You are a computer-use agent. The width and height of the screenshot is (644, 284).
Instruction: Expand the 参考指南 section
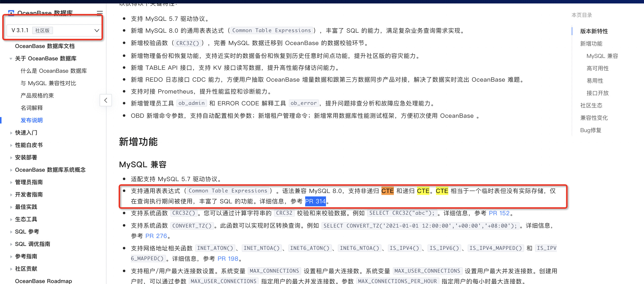pos(11,257)
